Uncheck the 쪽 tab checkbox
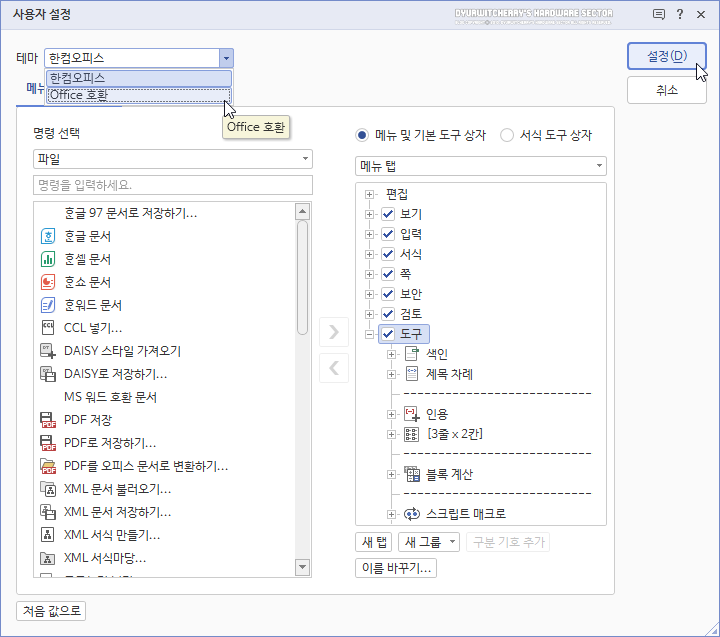The width and height of the screenshot is (720, 637). (388, 274)
